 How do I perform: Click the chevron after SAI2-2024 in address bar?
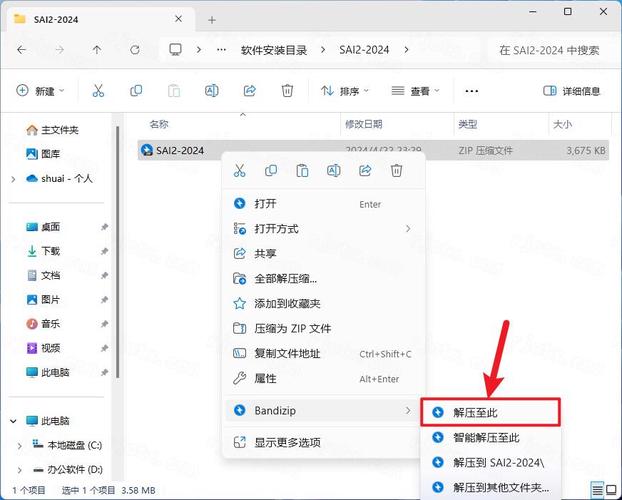click(x=406, y=50)
